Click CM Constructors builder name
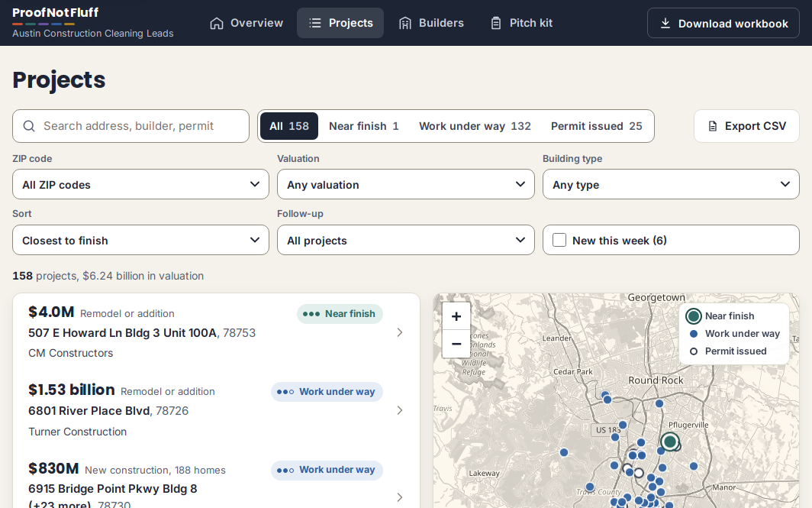Viewport: 812px width, 508px height. pos(71,353)
